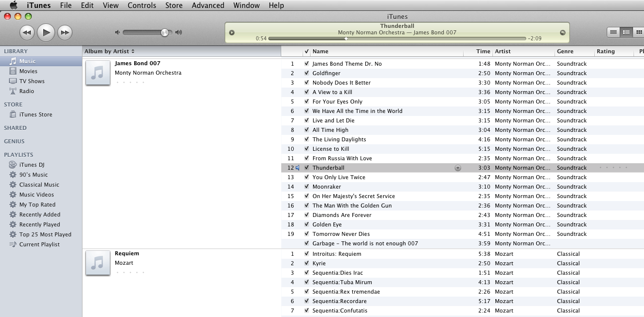Open the Store menu
Viewport: 644px width, 317px height.
[x=174, y=5]
